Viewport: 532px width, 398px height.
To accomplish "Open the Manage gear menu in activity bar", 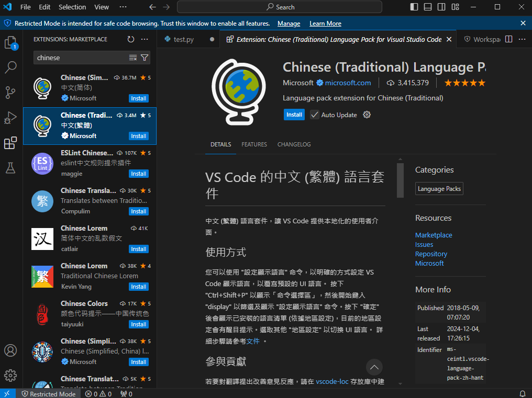I will click(10, 376).
